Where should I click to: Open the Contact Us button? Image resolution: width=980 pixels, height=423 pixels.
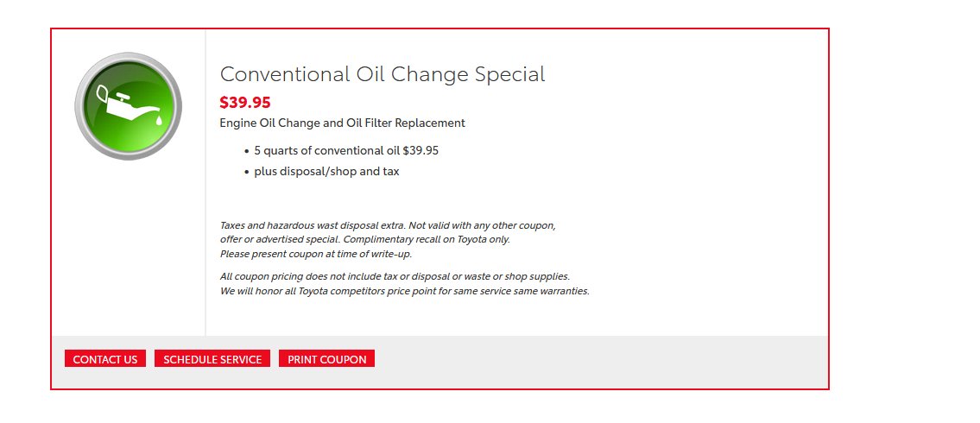click(x=105, y=358)
